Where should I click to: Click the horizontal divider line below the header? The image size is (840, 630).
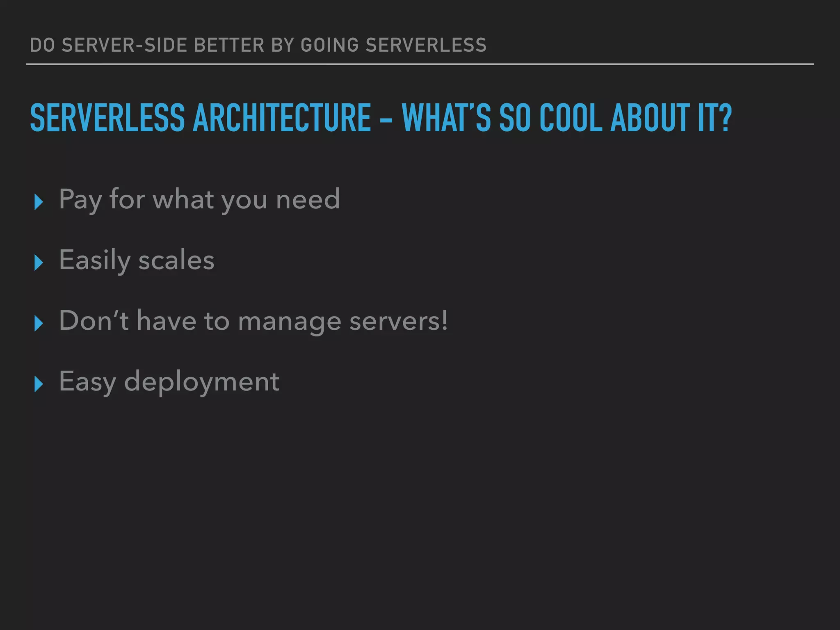pyautogui.click(x=420, y=64)
